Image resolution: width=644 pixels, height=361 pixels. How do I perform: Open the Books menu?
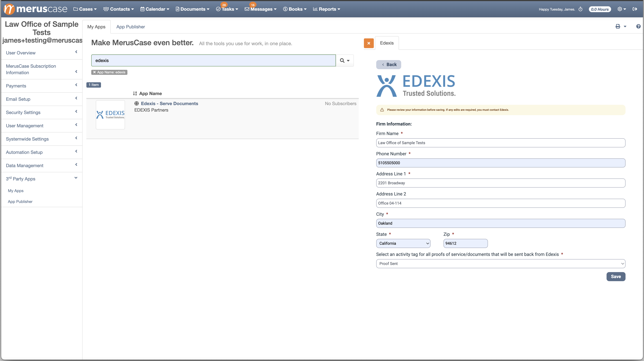pyautogui.click(x=295, y=9)
